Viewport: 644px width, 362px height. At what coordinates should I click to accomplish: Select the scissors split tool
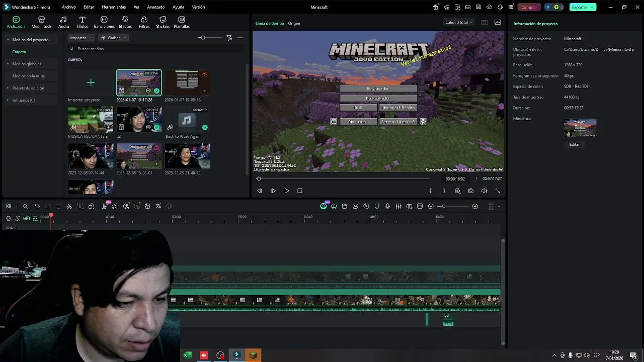click(69, 206)
